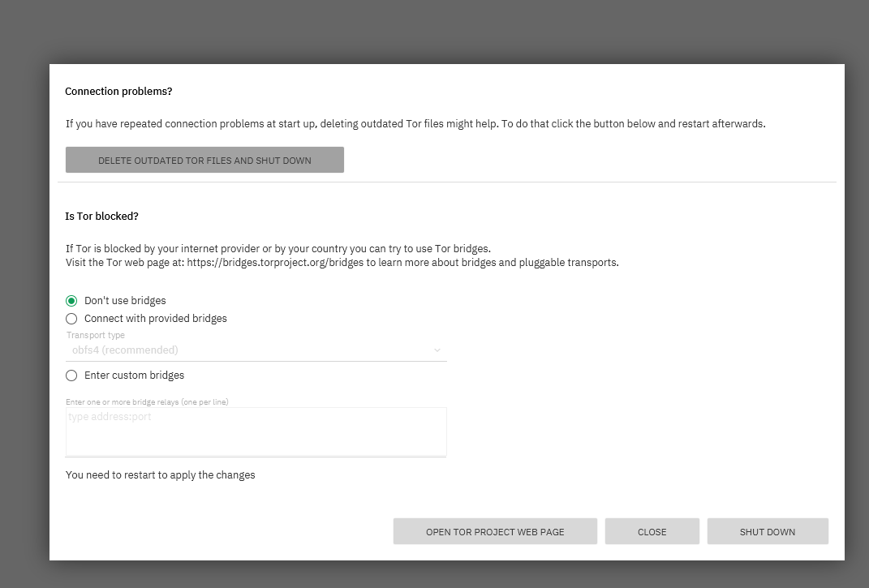869x588 pixels.
Task: Choose the Enter custom bridges radio button
Action: coord(71,376)
